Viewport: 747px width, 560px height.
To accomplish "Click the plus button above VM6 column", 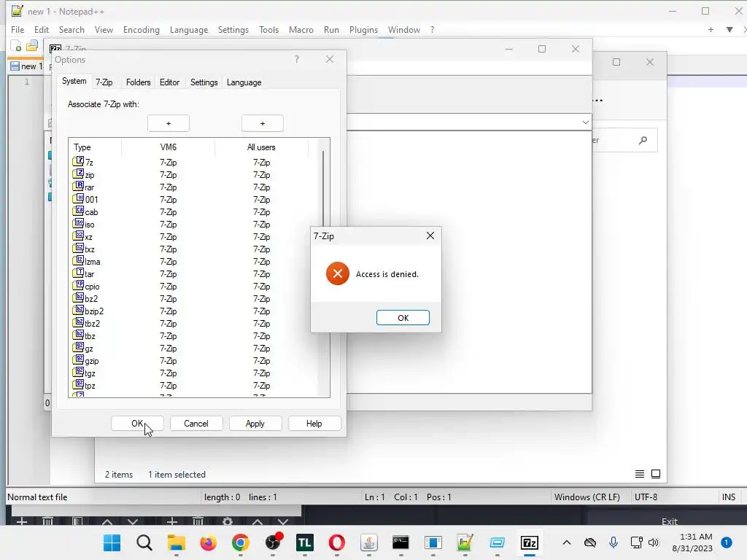I will tap(169, 123).
